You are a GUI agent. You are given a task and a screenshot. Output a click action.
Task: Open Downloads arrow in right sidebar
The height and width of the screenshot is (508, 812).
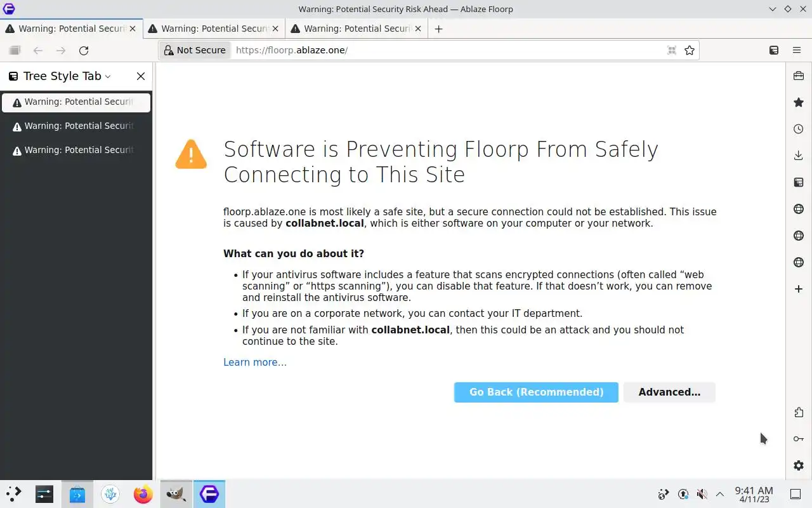coord(799,156)
